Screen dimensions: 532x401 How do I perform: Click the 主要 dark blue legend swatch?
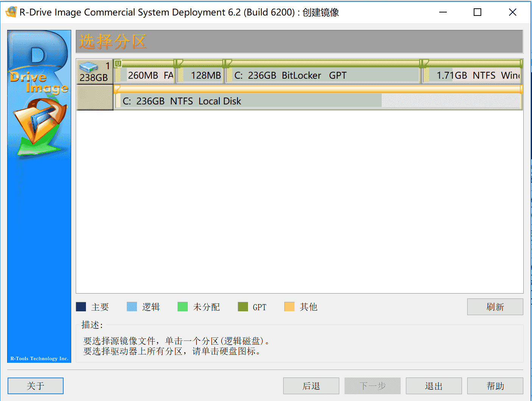click(x=81, y=306)
